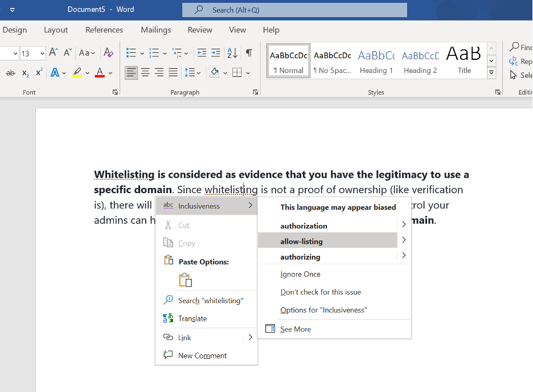The image size is (533, 392).
Task: Click the Superscript icon
Action: [39, 73]
